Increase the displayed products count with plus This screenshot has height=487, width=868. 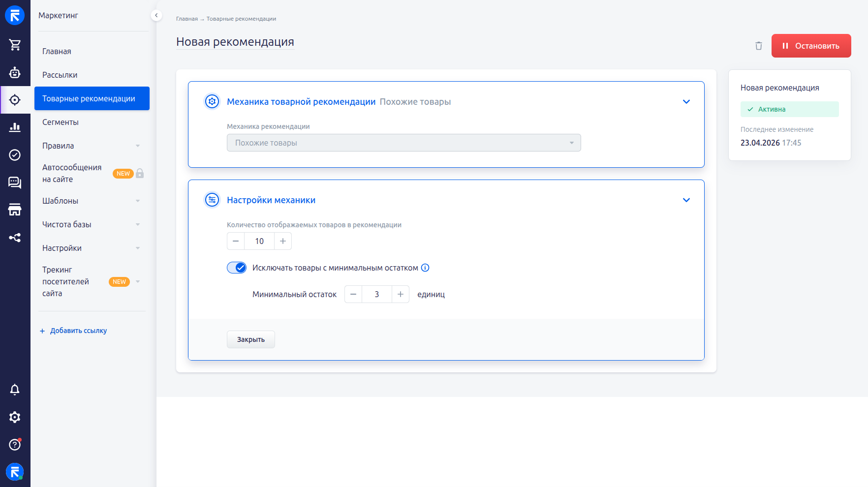pos(283,241)
